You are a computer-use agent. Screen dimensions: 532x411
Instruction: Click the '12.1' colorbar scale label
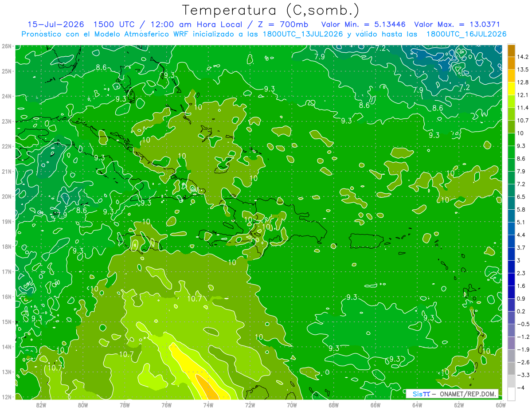point(524,95)
